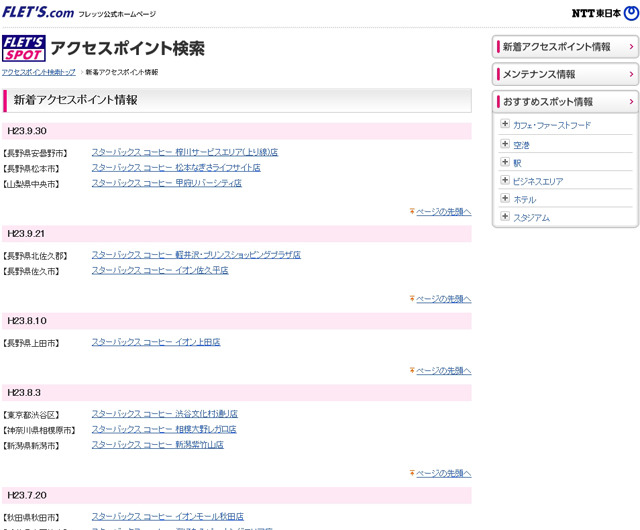Click ページの先頭へ under H23.9.30 section

[444, 212]
